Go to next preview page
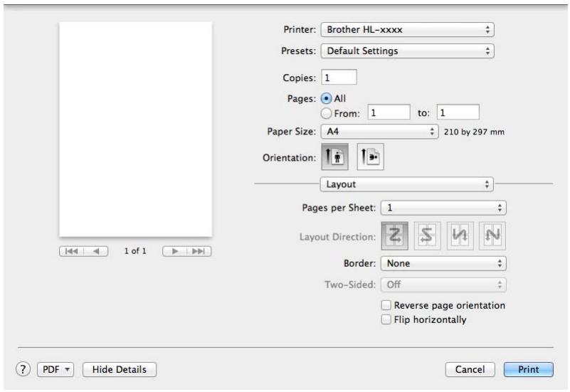The image size is (570, 392). 174,251
